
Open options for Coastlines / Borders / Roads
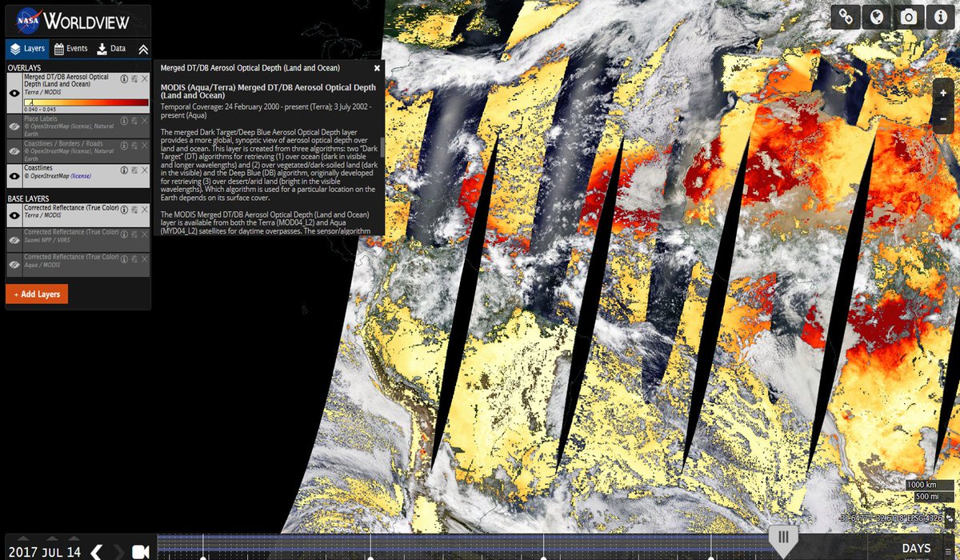click(x=134, y=145)
